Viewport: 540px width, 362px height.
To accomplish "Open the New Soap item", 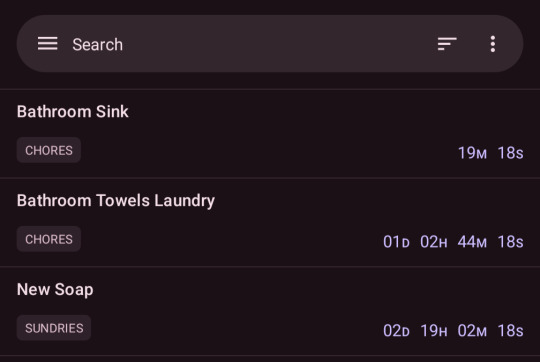I will (270, 311).
